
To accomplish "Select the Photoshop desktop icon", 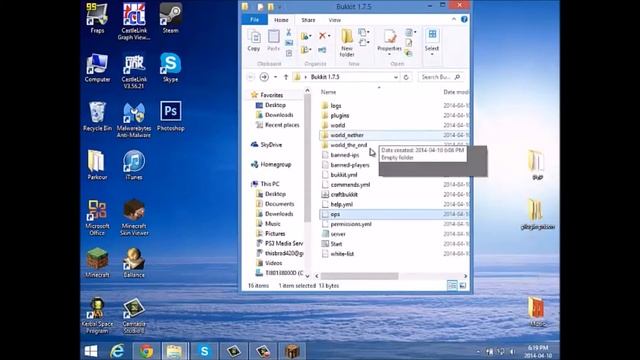I will pyautogui.click(x=171, y=116).
